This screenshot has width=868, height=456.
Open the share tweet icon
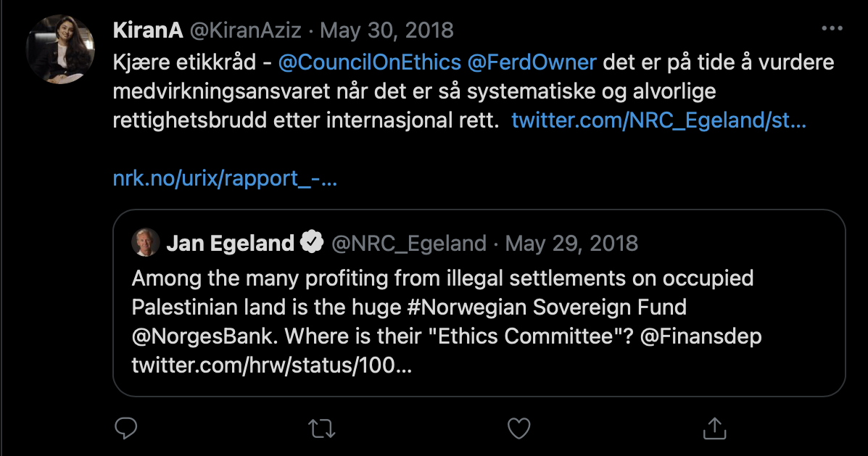[x=714, y=428]
